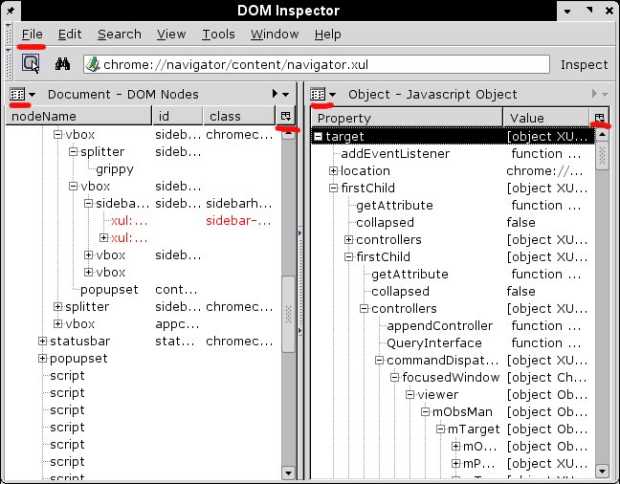The height and width of the screenshot is (484, 620).
Task: Open the Search menu
Action: point(119,34)
